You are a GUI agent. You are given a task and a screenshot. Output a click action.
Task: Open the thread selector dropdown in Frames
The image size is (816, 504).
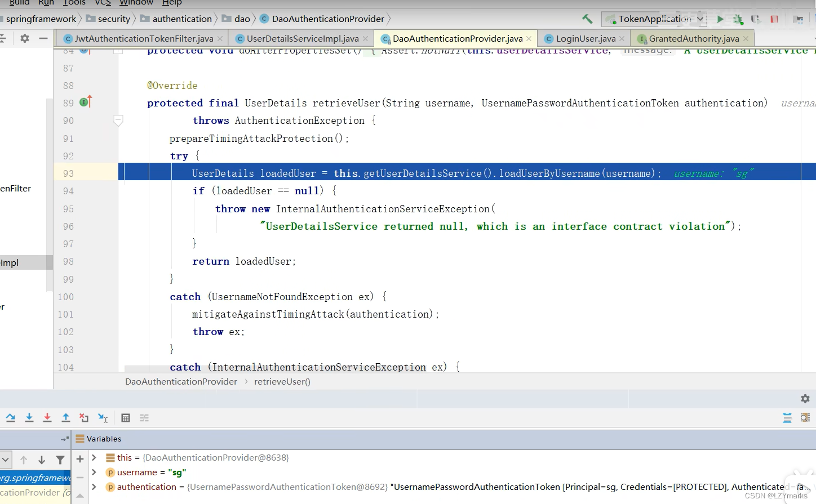point(6,460)
